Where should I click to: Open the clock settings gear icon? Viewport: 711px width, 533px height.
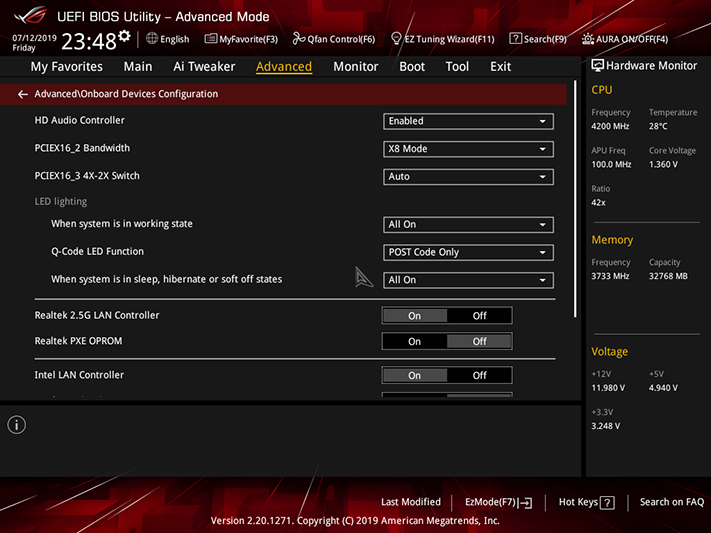pyautogui.click(x=124, y=36)
